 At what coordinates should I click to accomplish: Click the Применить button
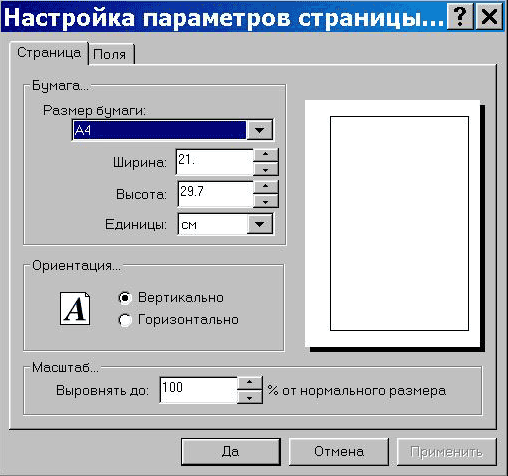coord(446,452)
